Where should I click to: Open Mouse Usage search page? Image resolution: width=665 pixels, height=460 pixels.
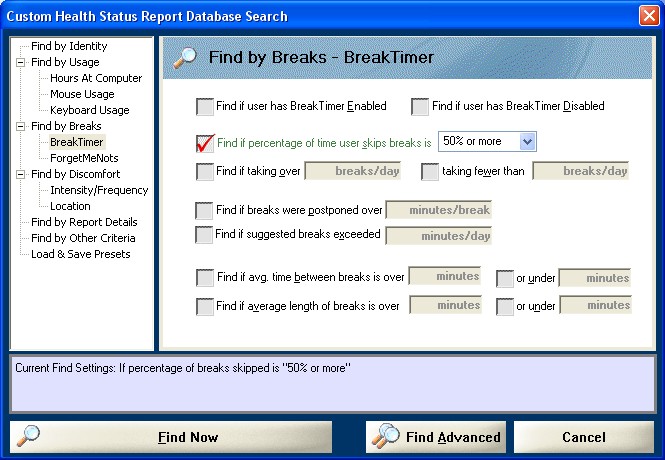click(82, 94)
